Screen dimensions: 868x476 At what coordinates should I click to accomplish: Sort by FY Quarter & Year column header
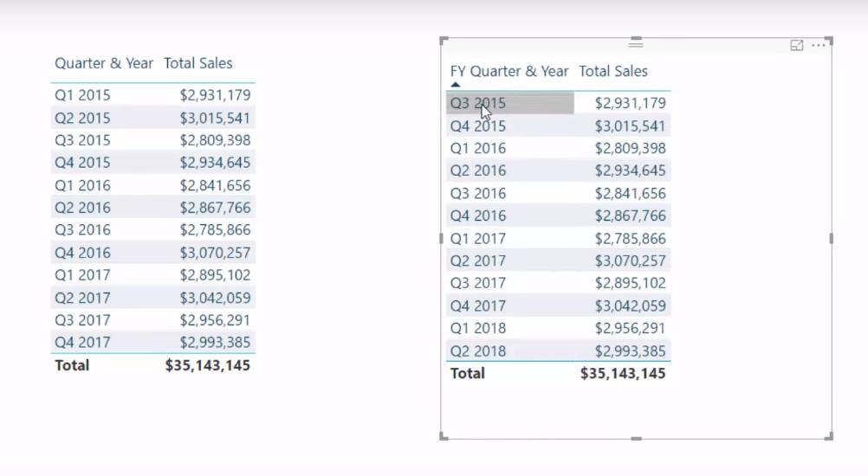pyautogui.click(x=508, y=71)
